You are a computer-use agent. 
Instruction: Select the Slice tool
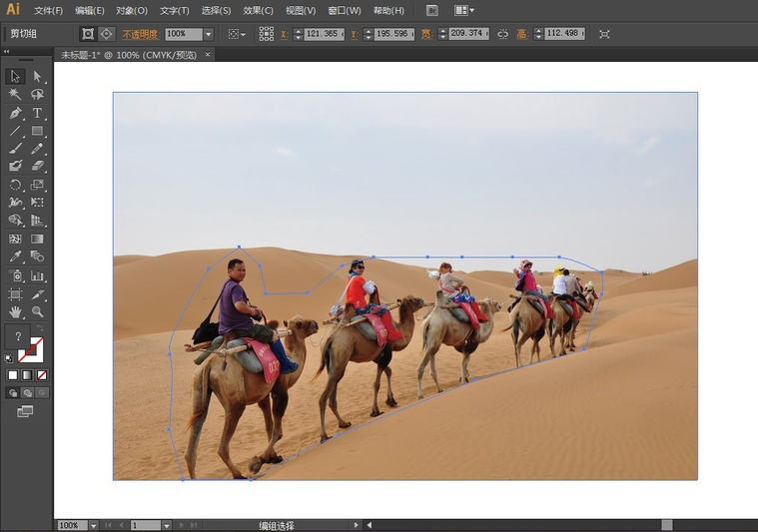37,293
